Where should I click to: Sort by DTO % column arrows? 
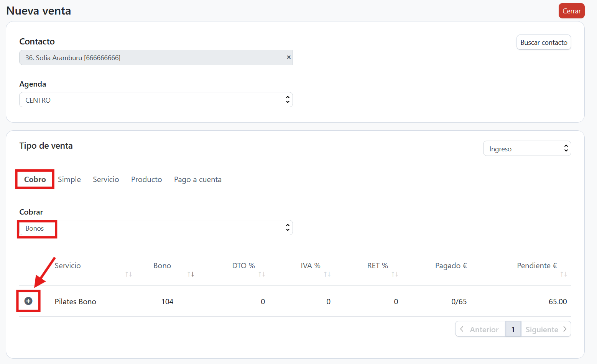point(261,274)
